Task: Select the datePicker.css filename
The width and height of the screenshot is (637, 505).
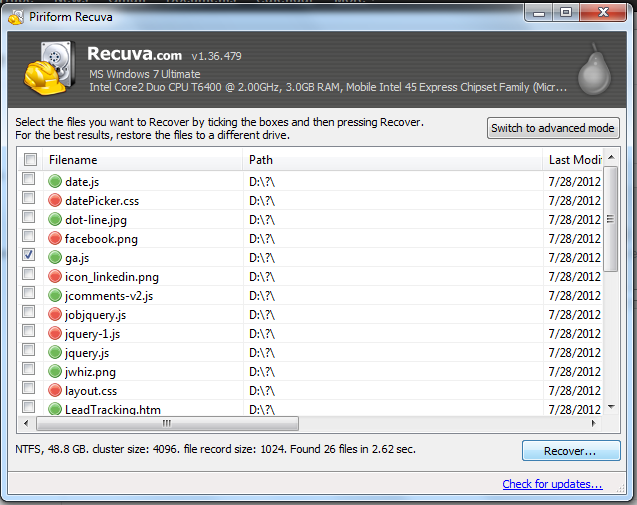Action: pos(102,201)
